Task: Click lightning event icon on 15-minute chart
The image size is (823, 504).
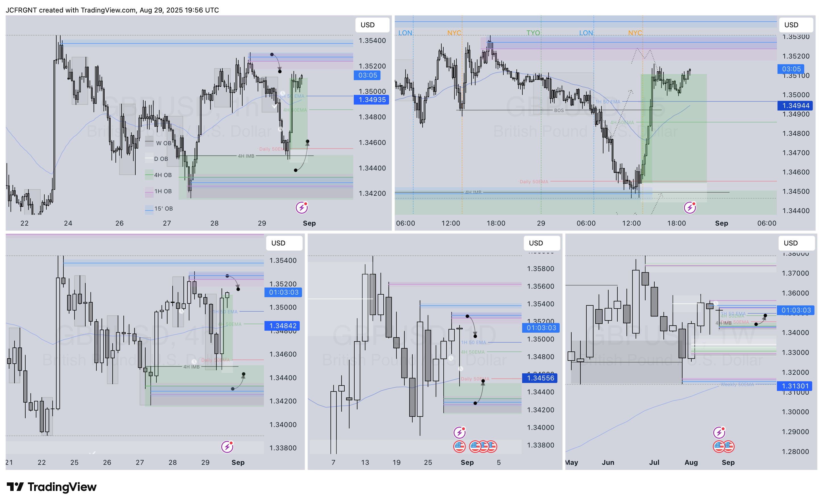Action: (x=690, y=208)
